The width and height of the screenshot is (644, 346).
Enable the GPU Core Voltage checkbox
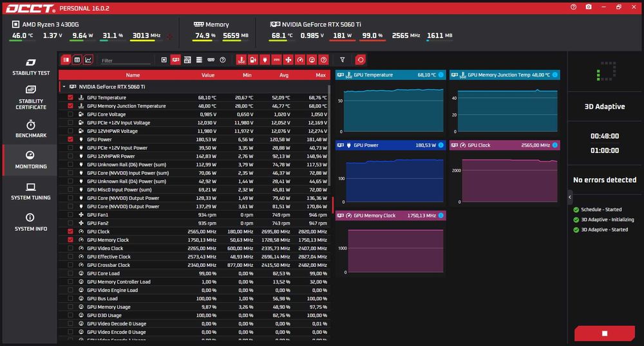(70, 114)
